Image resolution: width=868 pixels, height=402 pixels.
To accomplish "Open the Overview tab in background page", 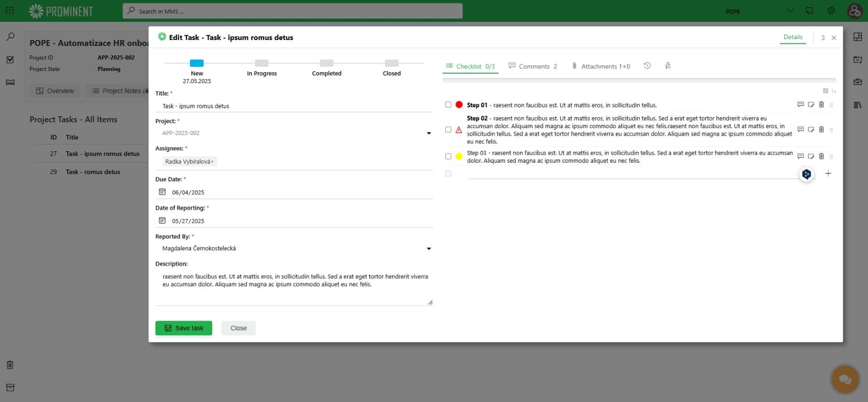I will (55, 91).
